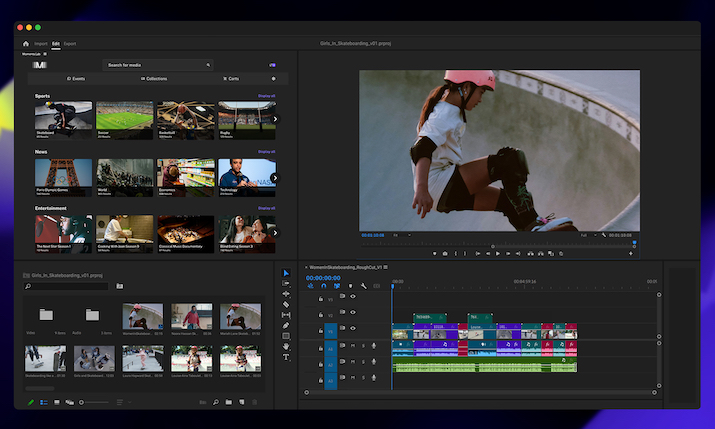715x429 pixels.
Task: Toggle V1 track visibility eye
Action: pyautogui.click(x=352, y=328)
